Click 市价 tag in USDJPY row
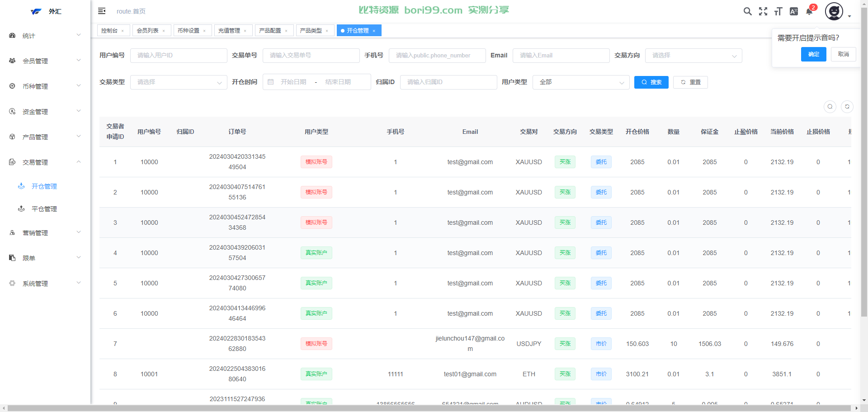Image resolution: width=868 pixels, height=412 pixels. (x=601, y=344)
